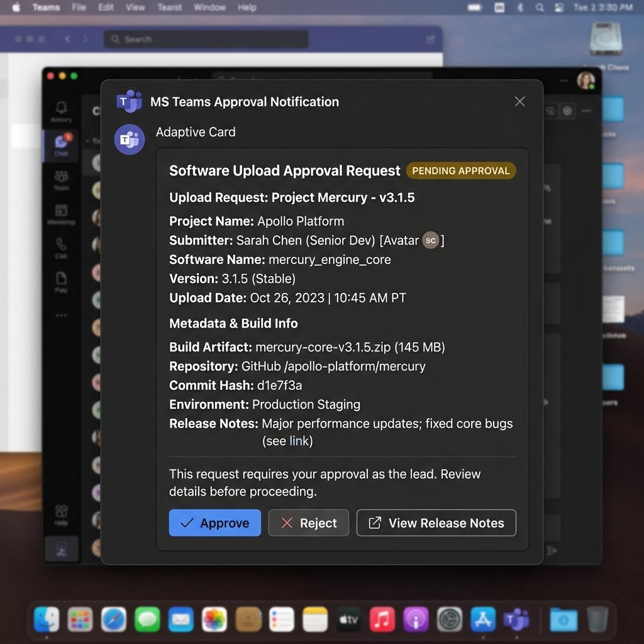Click Search field in background Teams window

206,39
